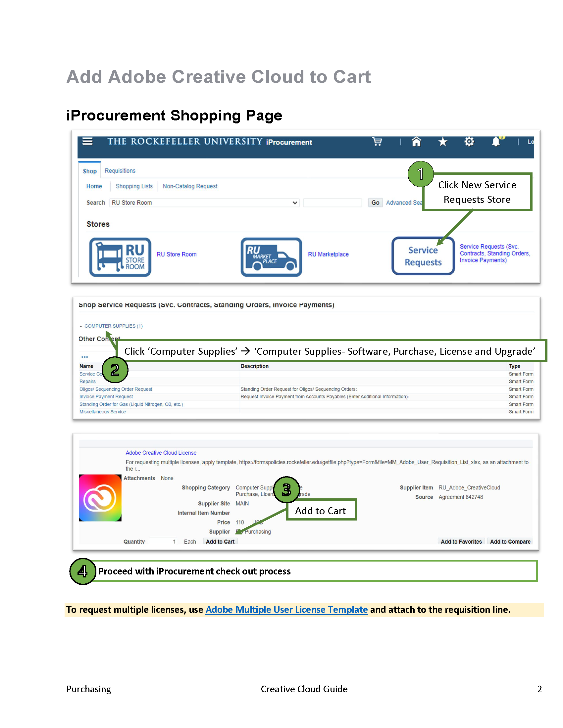Click Add to Favorites button
Image resolution: width=563 pixels, height=728 pixels.
click(x=461, y=542)
